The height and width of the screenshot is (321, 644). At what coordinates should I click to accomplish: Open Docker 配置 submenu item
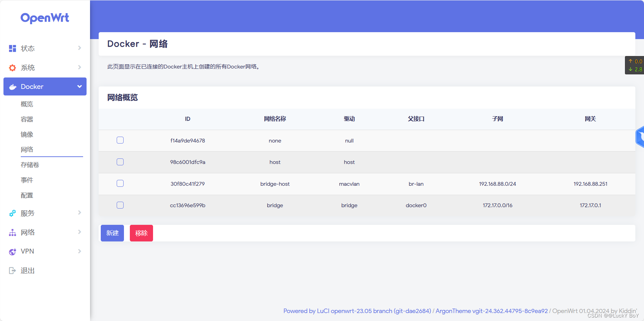[x=27, y=195]
